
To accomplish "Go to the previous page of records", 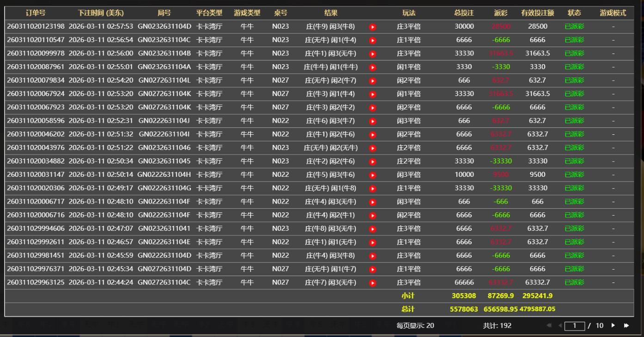I will (x=560, y=325).
